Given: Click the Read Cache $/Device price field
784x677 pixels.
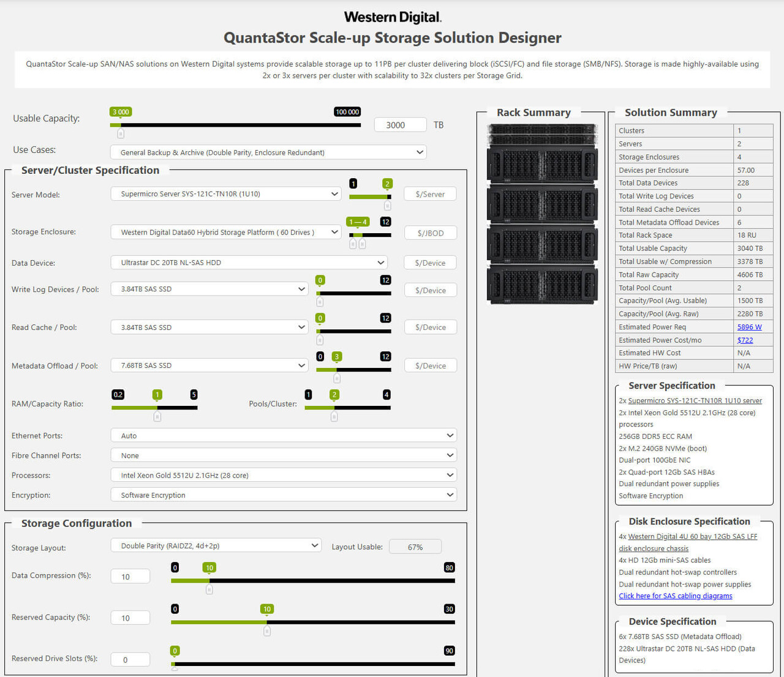Looking at the screenshot, I should point(430,327).
